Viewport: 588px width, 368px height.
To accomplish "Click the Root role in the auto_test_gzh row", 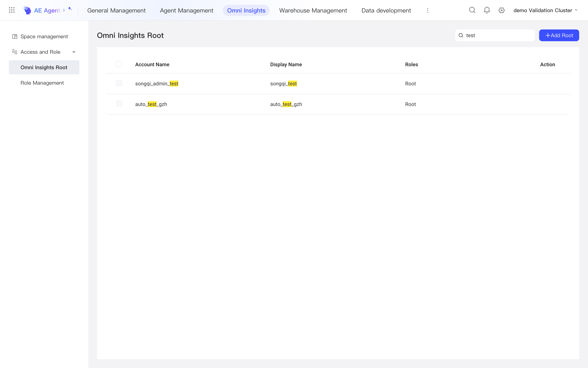I will tap(410, 104).
